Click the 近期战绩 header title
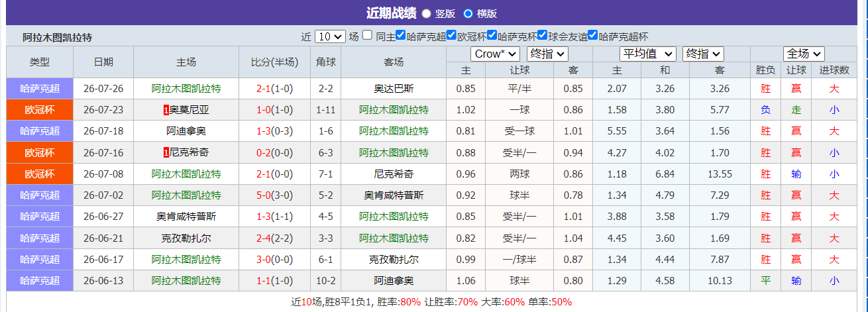The image size is (868, 312). pos(391,13)
